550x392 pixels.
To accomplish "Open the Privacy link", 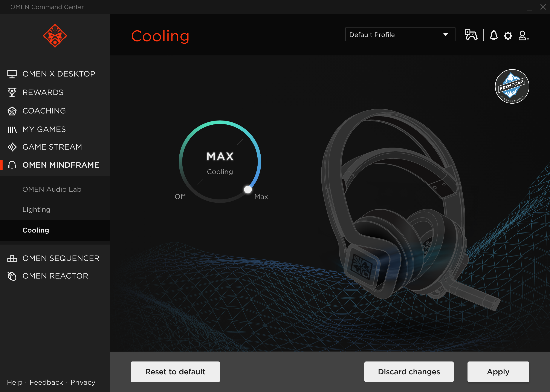I will 83,382.
